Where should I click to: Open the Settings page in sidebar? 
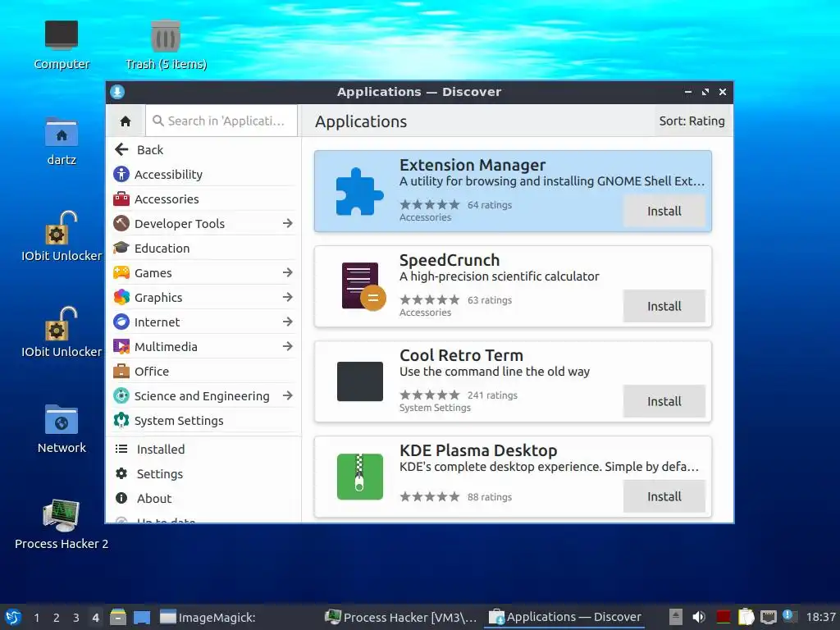tap(203, 473)
